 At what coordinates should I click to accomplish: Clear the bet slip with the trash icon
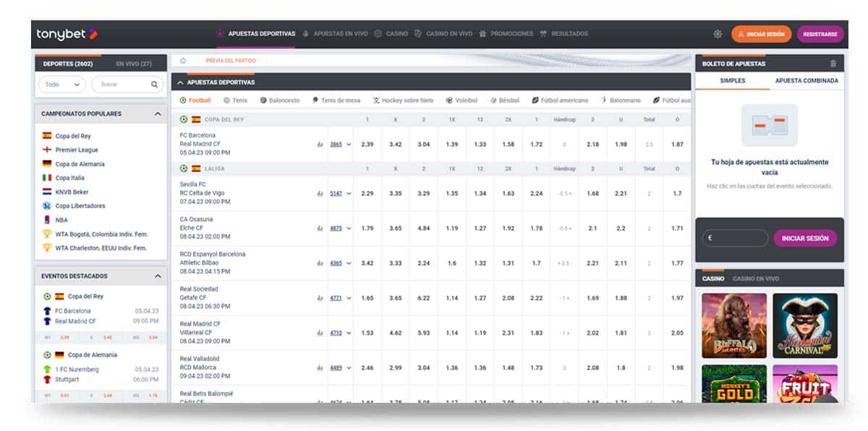[833, 64]
